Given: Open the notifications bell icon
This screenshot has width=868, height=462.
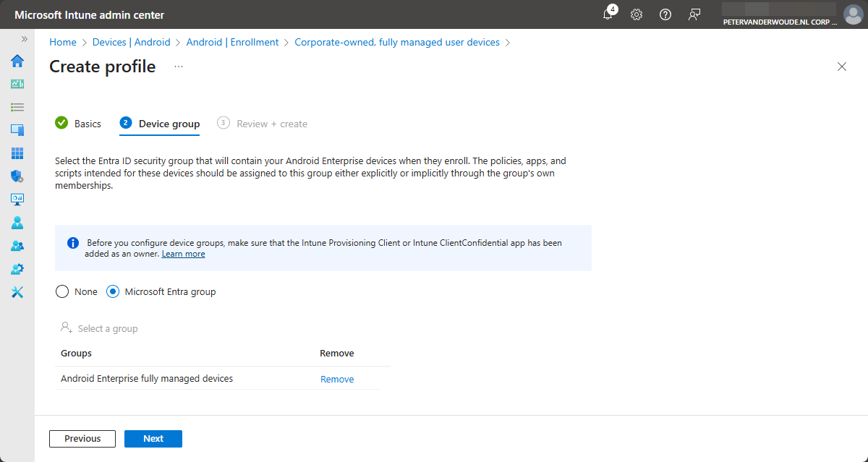Looking at the screenshot, I should pos(608,14).
